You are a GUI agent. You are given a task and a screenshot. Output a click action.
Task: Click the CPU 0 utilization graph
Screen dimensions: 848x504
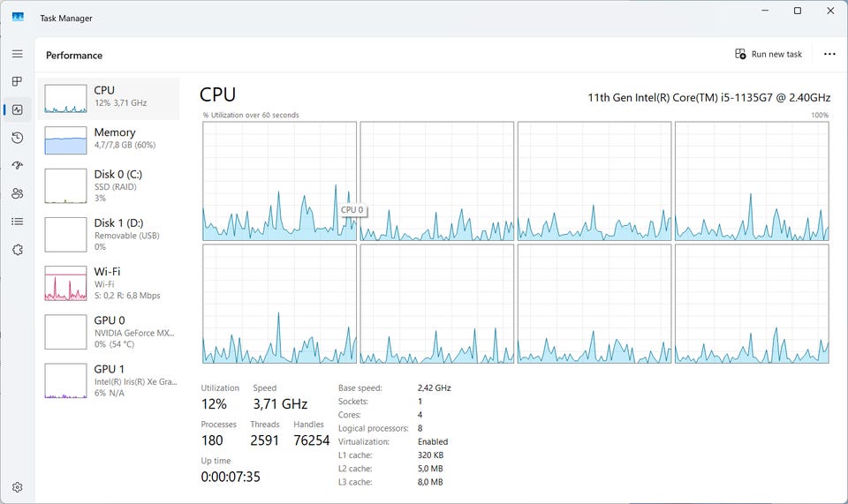click(x=280, y=181)
